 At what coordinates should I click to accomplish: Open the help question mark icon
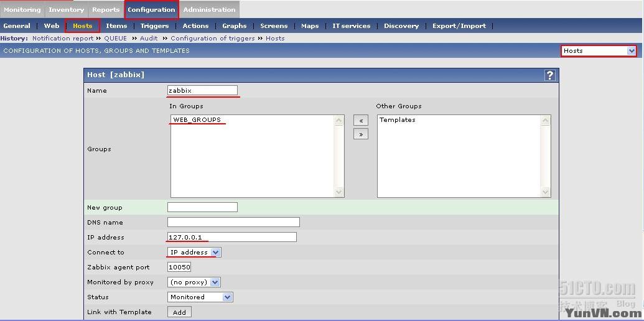(549, 75)
